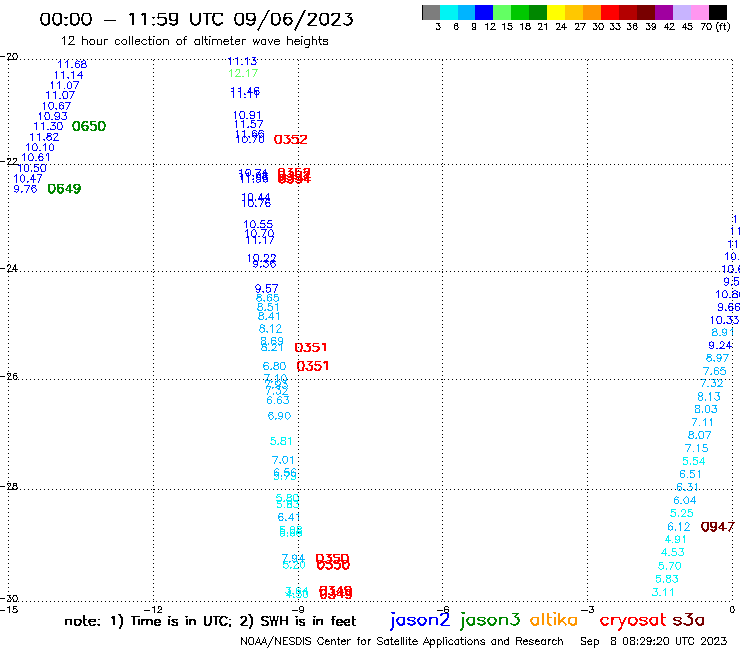The width and height of the screenshot is (740, 650).
Task: Select the jason2 satellite label
Action: click(x=420, y=620)
